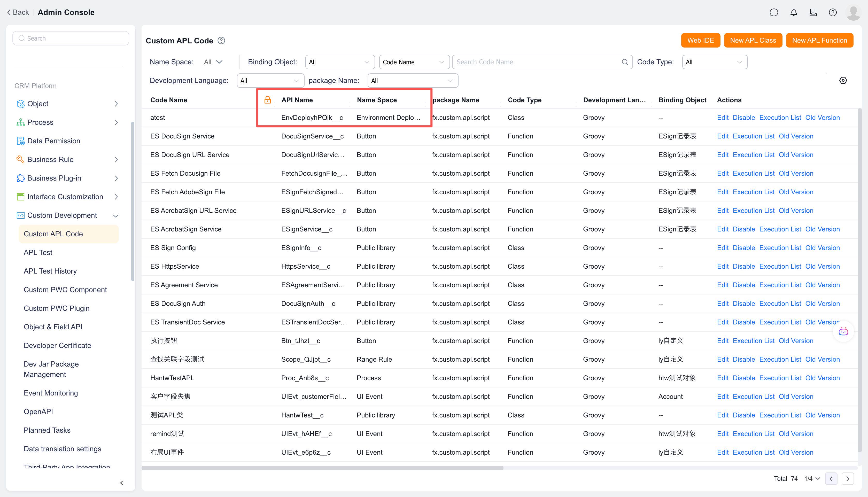Screen dimensions: 868x497
Task: Click the robot assistant floating icon
Action: 843,331
